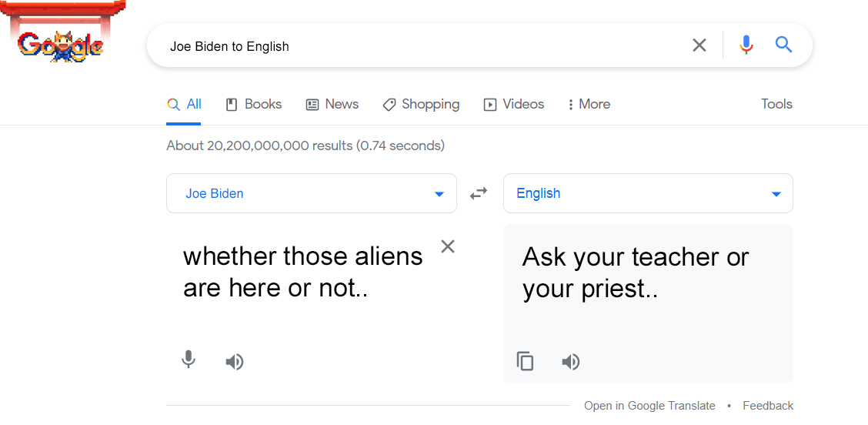Dictate source text with the microphone icon
The image size is (868, 425).
pyautogui.click(x=189, y=360)
